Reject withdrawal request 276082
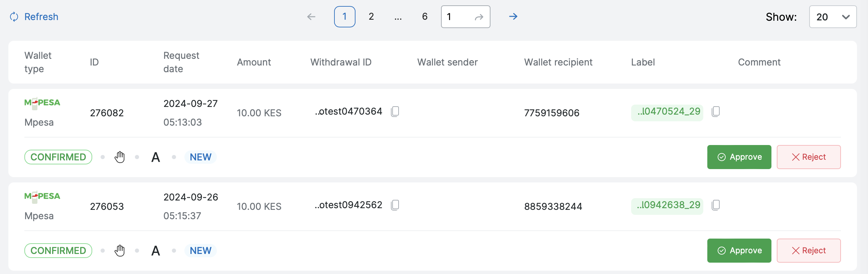Screen dimensions: 868x274 808,157
